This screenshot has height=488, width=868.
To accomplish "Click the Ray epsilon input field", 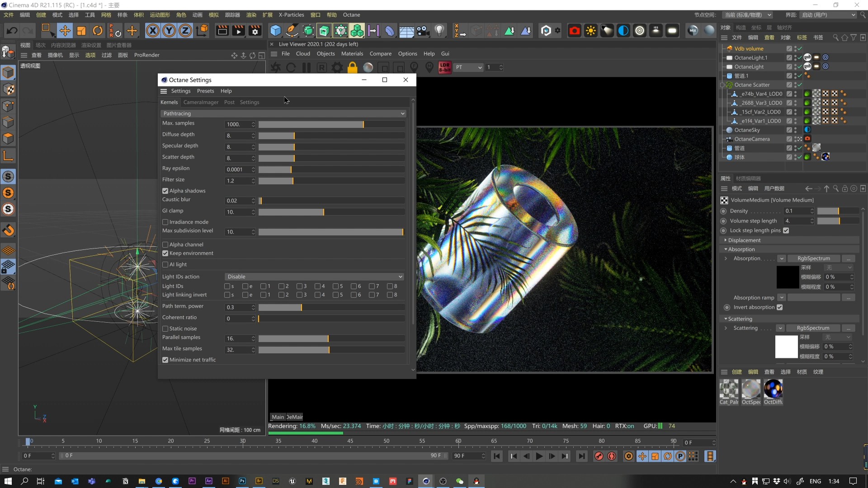I will (x=238, y=169).
